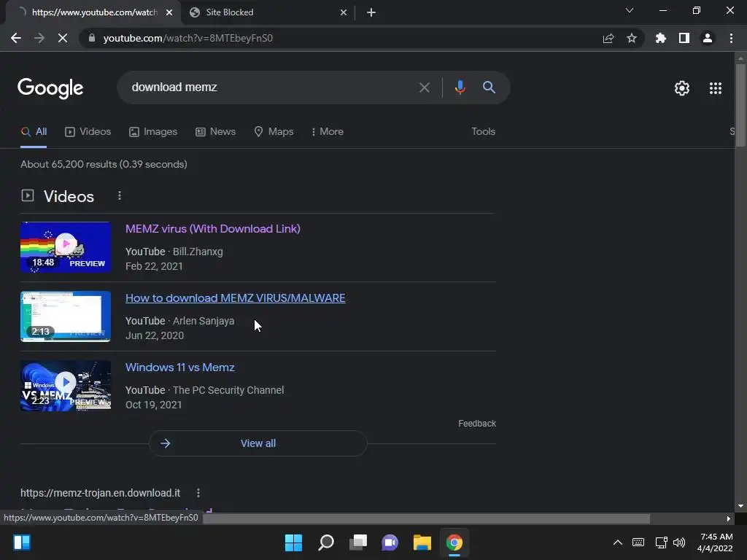The image size is (747, 560).
Task: Switch to the Images search tab
Action: pyautogui.click(x=153, y=132)
